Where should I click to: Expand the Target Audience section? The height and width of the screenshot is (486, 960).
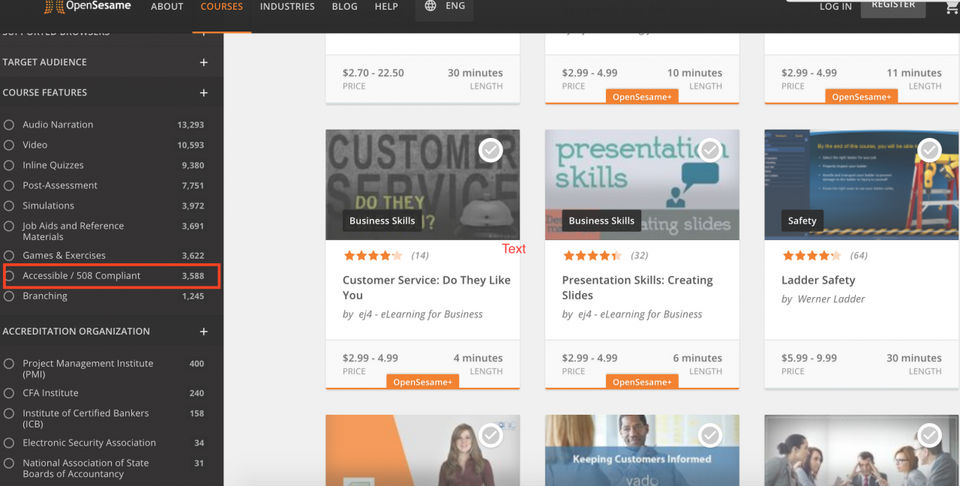pyautogui.click(x=203, y=62)
